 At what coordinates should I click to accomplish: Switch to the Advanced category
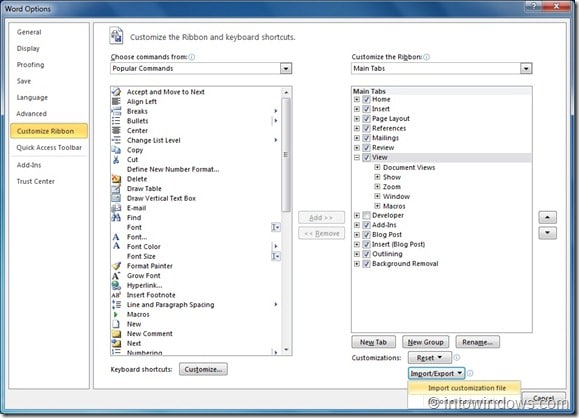coord(31,114)
